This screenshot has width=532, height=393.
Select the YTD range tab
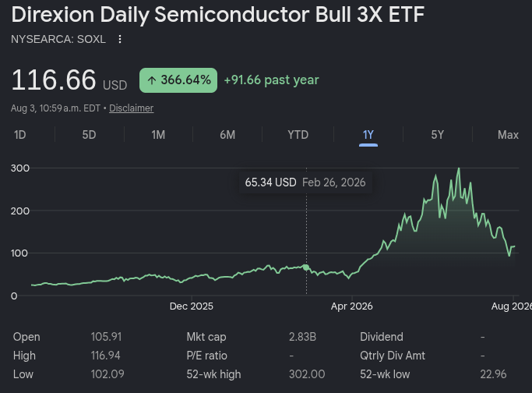pyautogui.click(x=298, y=135)
